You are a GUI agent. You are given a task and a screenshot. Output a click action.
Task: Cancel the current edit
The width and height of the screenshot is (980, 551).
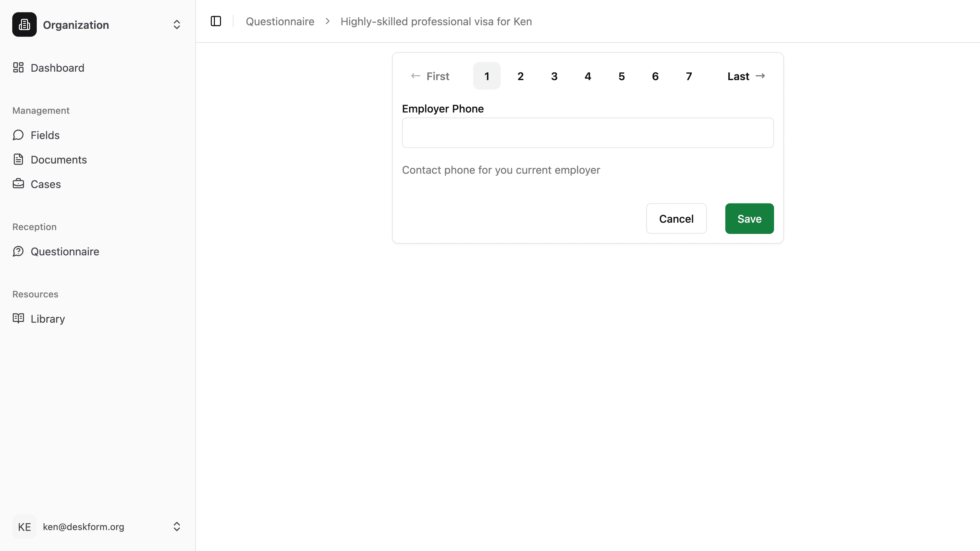[676, 218]
